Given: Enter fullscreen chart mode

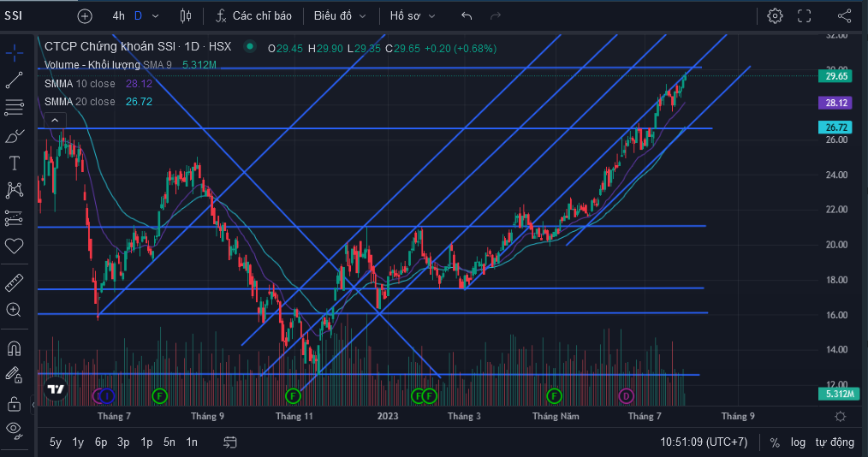Looking at the screenshot, I should point(805,16).
